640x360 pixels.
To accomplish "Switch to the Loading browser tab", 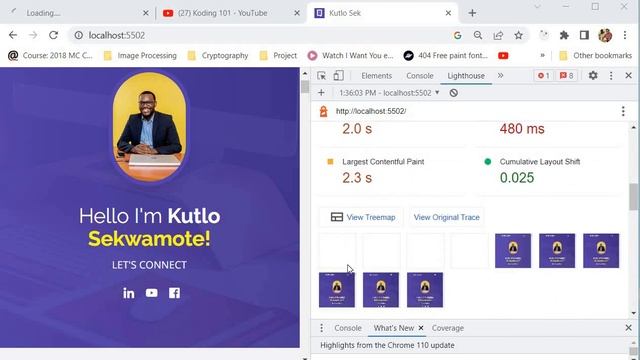I will pos(78,13).
